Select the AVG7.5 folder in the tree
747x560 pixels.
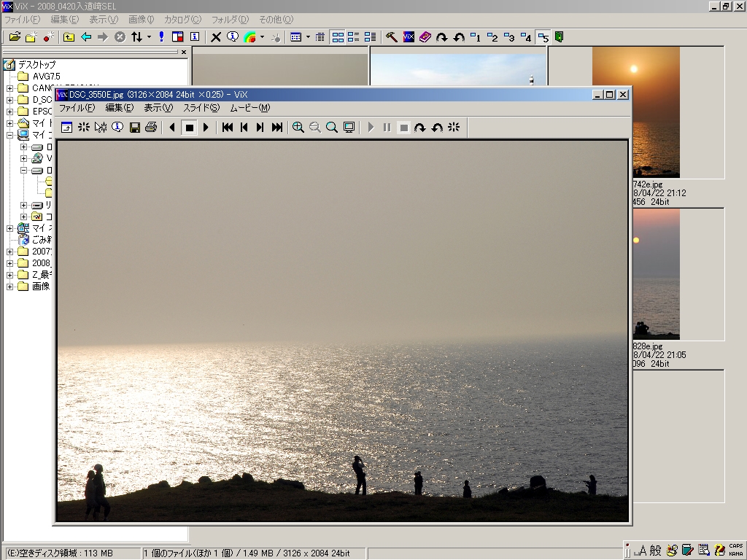pos(46,77)
